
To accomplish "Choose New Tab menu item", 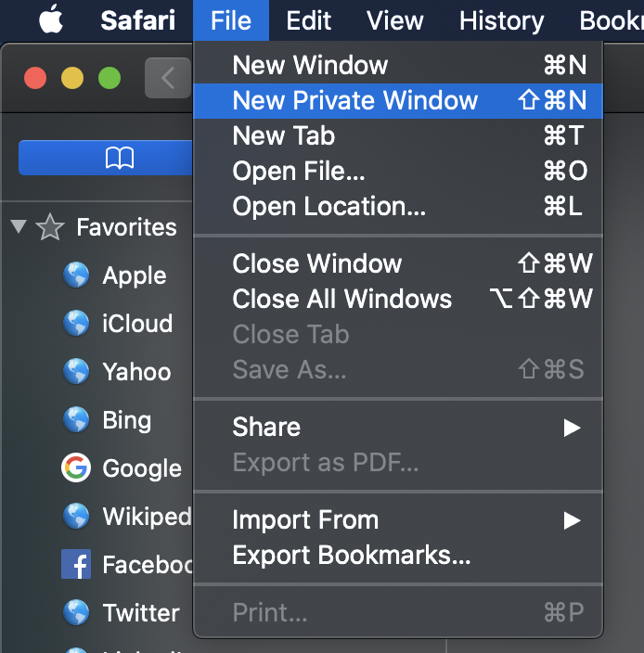I will 398,135.
